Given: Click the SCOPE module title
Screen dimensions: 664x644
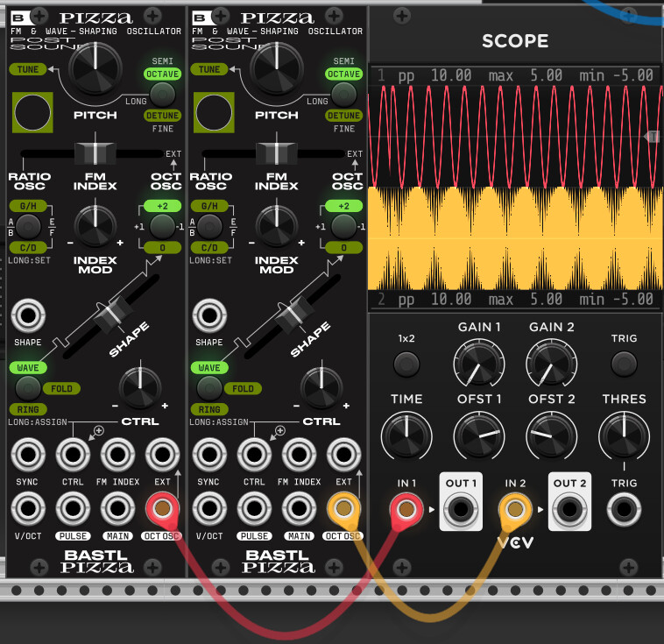Looking at the screenshot, I should coord(515,41).
